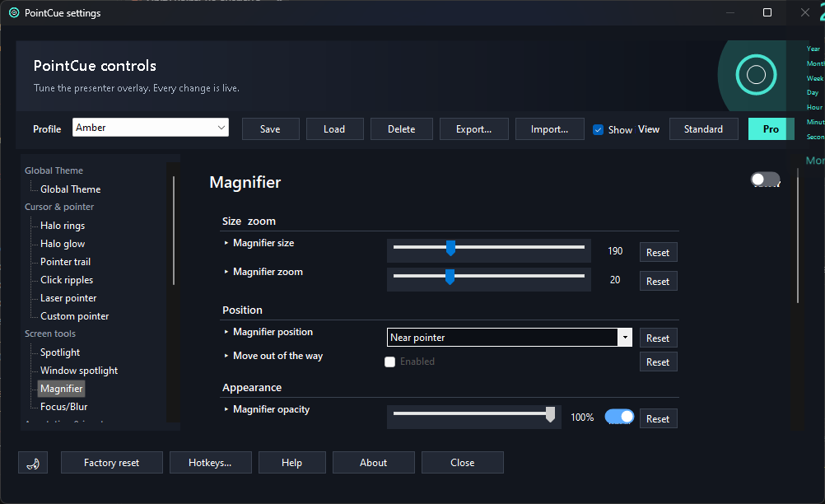Click the Load profile button
The height and width of the screenshot is (504, 825).
point(334,129)
